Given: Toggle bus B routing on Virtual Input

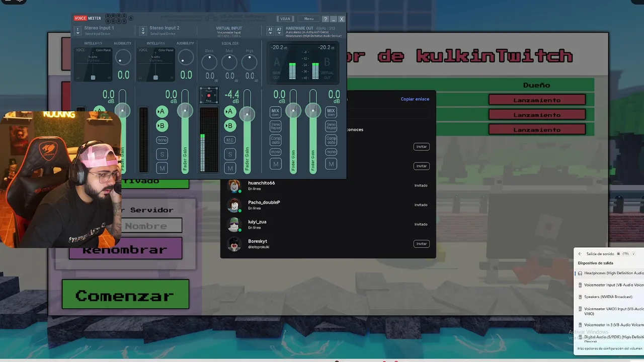Looking at the screenshot, I should [230, 126].
